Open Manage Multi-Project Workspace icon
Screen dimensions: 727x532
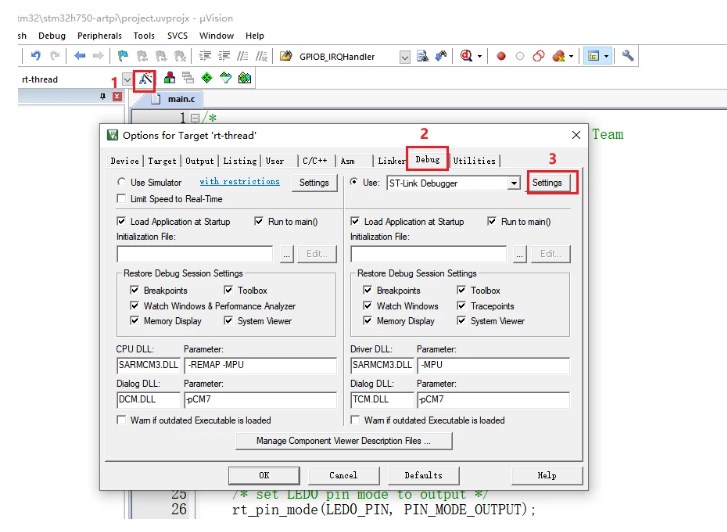[x=188, y=78]
